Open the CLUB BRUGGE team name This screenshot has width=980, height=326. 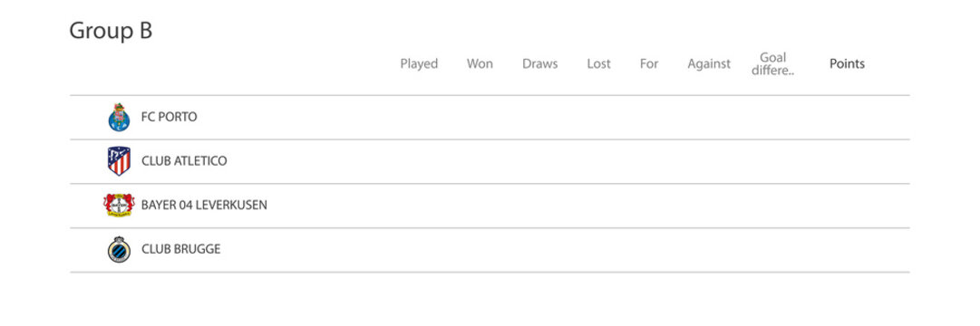click(181, 249)
